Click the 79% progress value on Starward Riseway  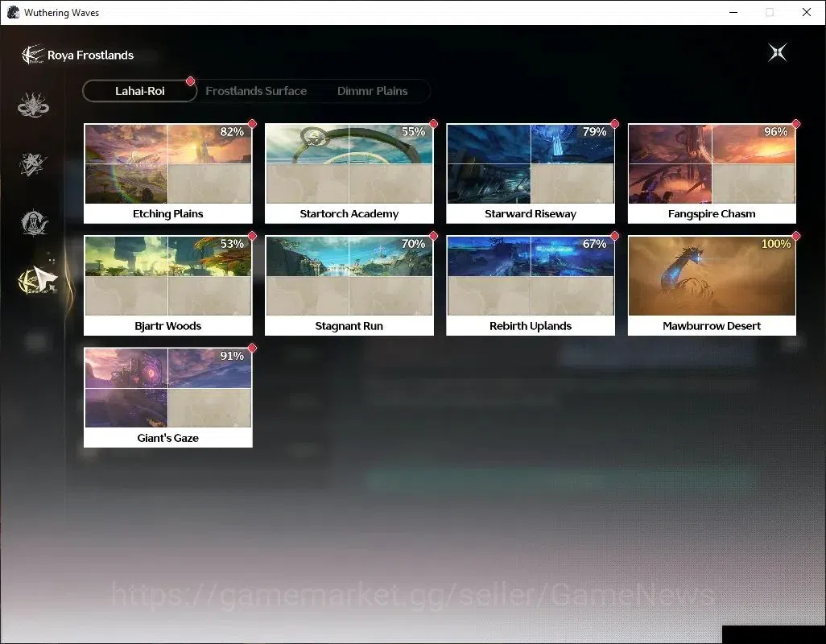coord(594,132)
